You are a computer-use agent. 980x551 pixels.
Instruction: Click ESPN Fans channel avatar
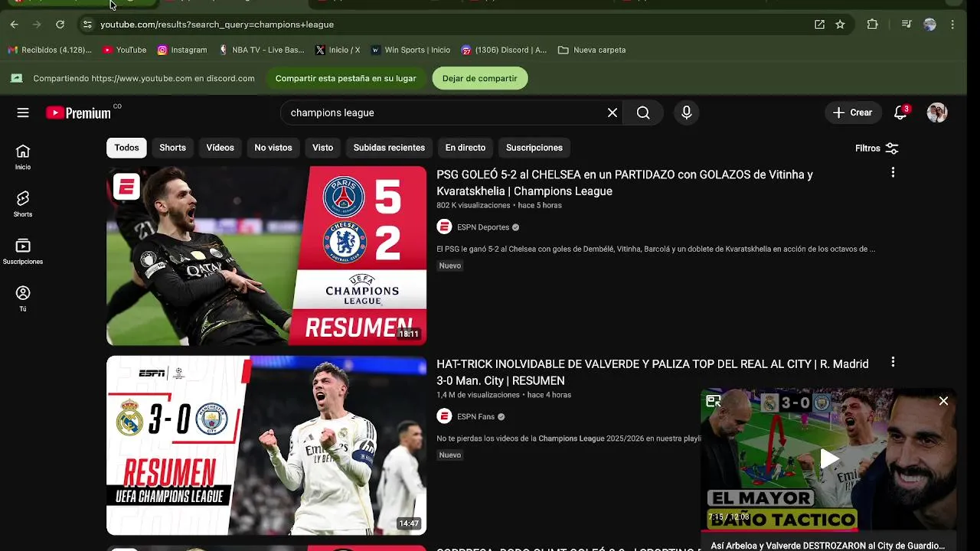tap(444, 416)
